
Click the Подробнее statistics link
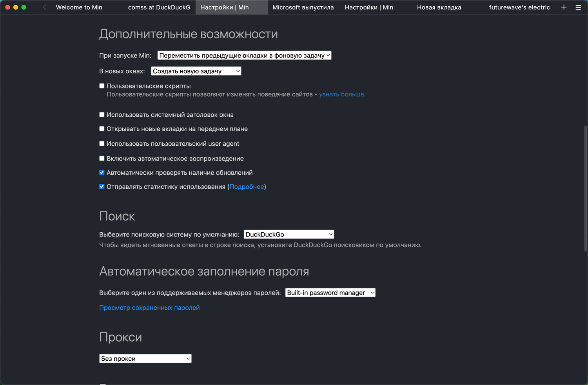(x=247, y=187)
